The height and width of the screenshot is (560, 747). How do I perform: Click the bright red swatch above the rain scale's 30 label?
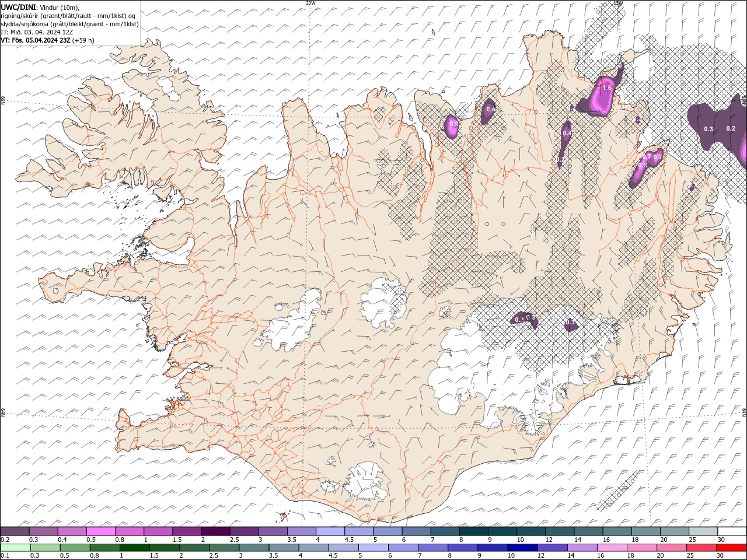[731, 548]
